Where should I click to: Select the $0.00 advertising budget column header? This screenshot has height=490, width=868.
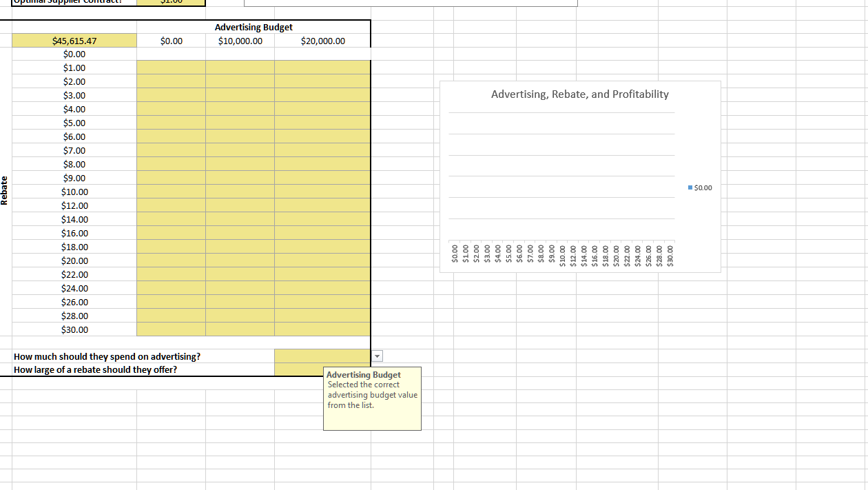click(171, 41)
